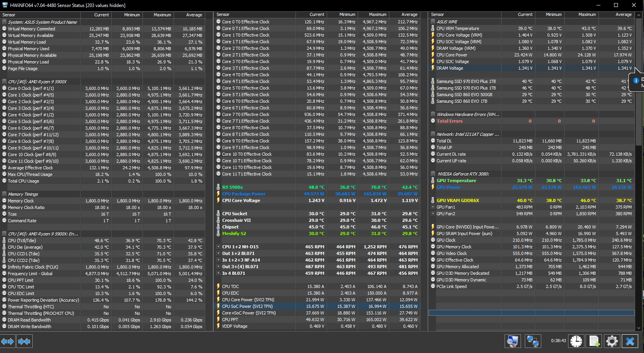Image resolution: width=644 pixels, height=353 pixels.
Task: Click chip icon beside Memory Timings header
Action: click(x=4, y=194)
